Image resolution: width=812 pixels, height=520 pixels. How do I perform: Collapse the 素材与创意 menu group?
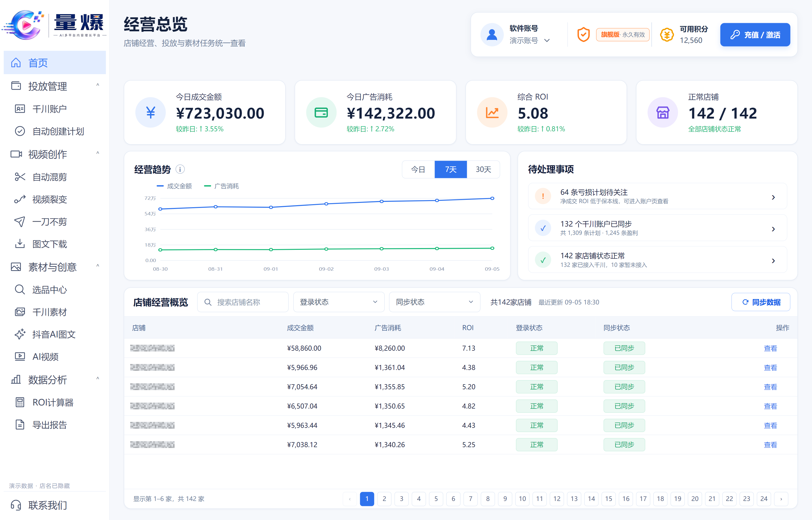pyautogui.click(x=97, y=266)
